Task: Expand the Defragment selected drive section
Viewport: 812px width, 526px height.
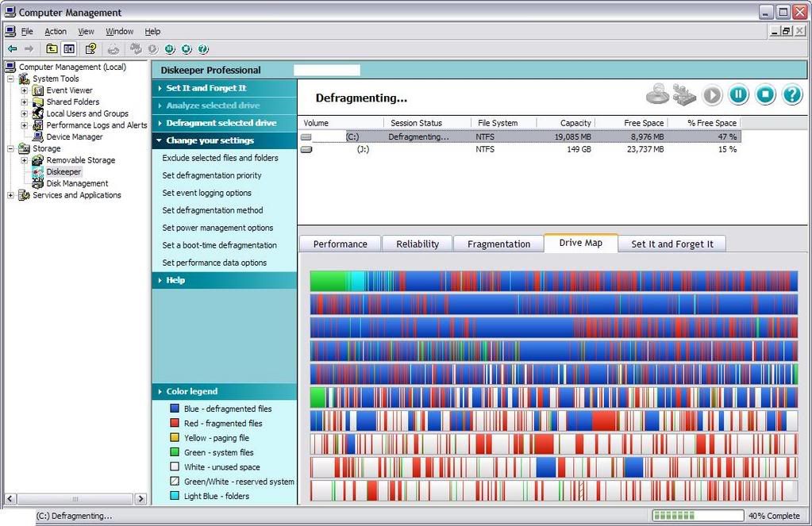Action: (x=224, y=123)
